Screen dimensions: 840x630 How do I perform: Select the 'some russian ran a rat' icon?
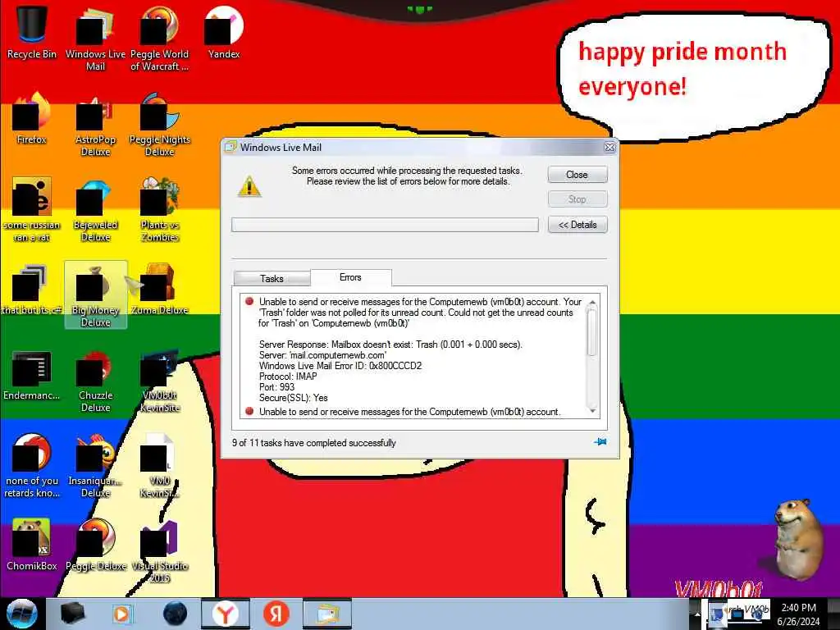[x=32, y=209]
